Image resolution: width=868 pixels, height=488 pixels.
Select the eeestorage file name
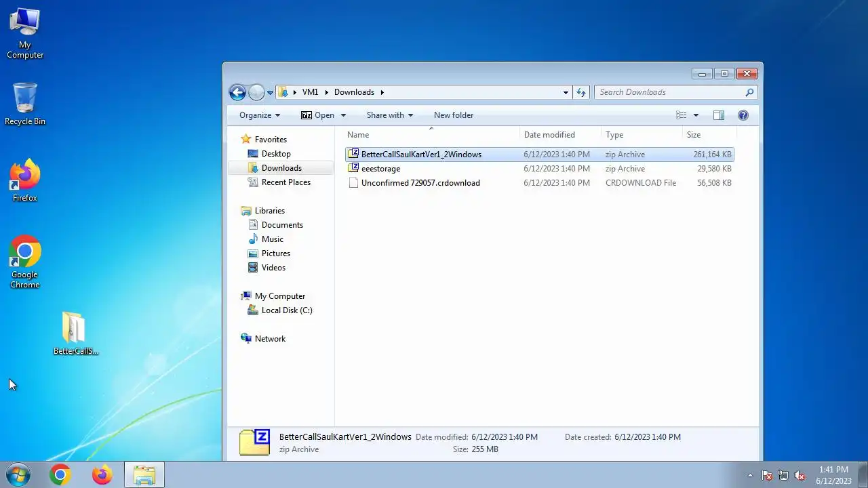coord(380,168)
